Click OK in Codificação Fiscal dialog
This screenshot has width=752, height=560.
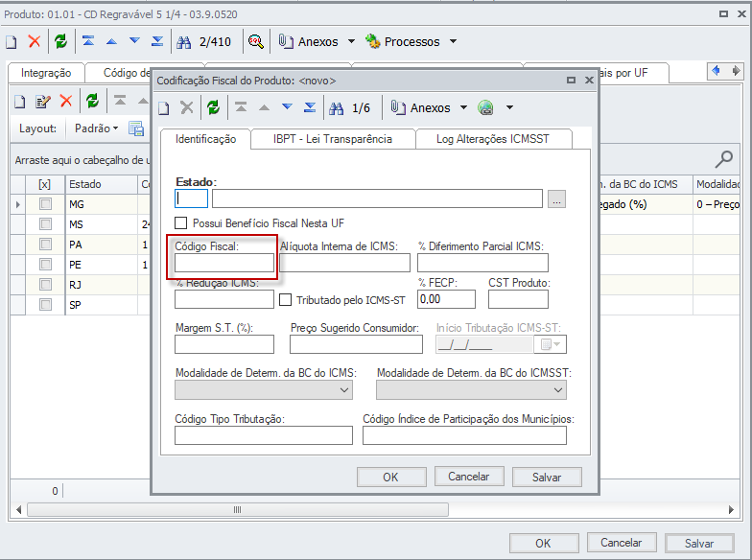pos(391,478)
